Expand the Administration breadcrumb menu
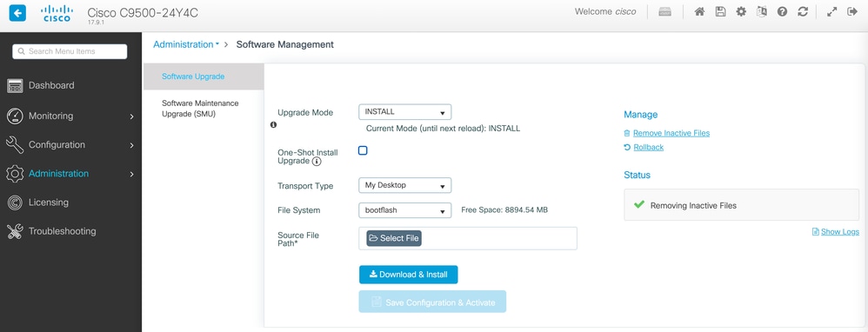Image resolution: width=868 pixels, height=332 pixels. click(186, 44)
